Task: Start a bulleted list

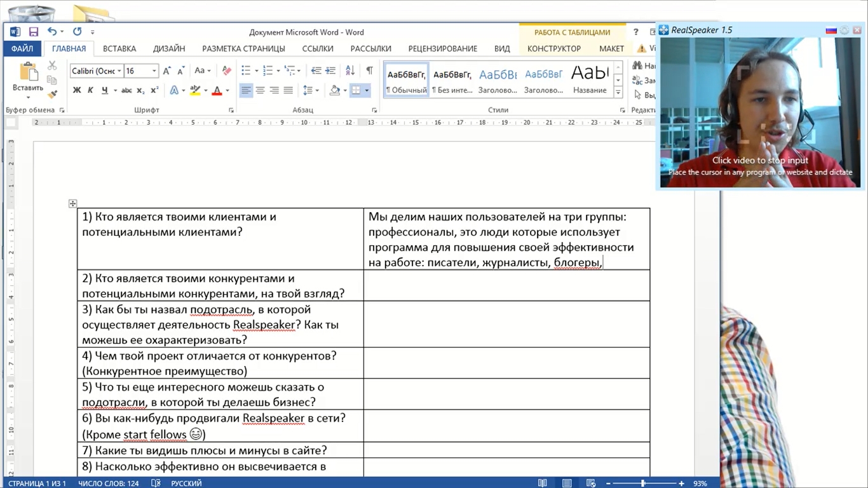Action: click(x=246, y=71)
